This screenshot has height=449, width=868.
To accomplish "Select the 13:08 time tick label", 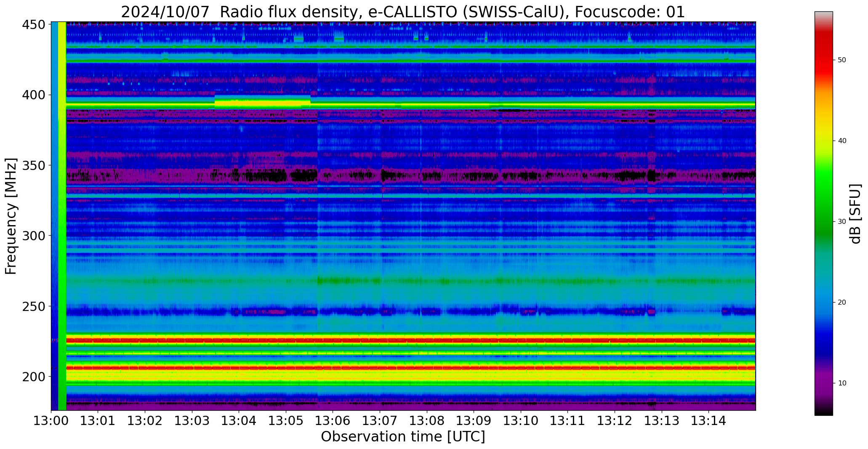I will [427, 420].
